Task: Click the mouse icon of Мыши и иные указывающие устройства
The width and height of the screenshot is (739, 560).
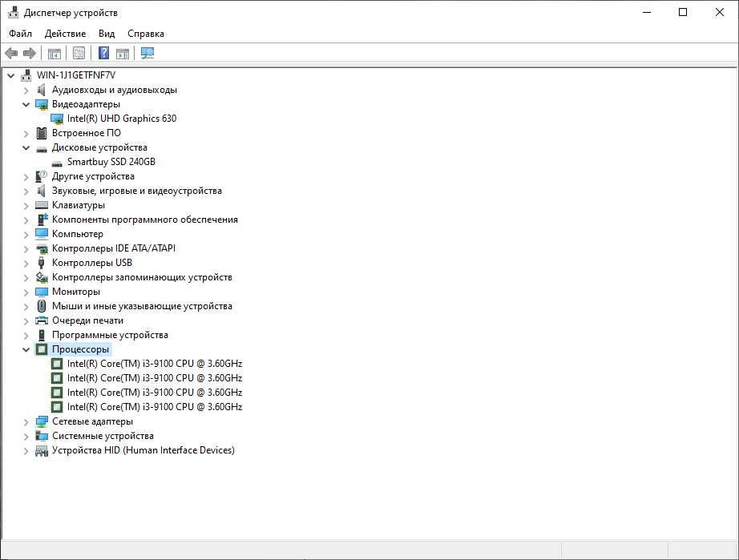Action: point(42,306)
